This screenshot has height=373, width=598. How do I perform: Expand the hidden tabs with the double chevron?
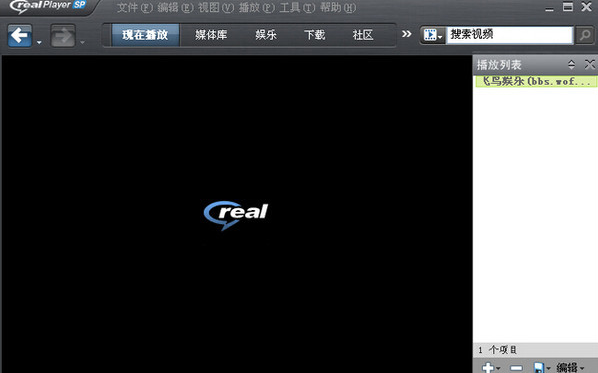407,34
